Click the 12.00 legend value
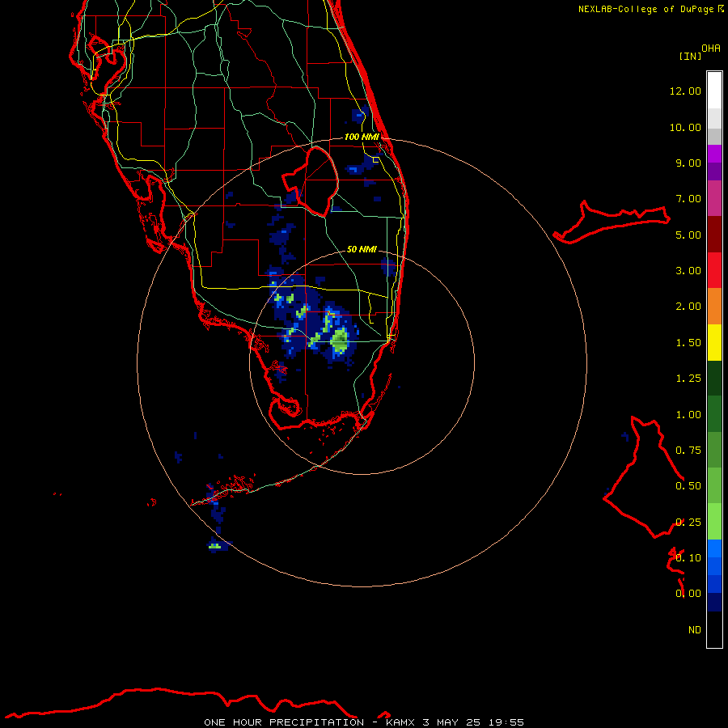This screenshot has width=728, height=728. coord(685,91)
